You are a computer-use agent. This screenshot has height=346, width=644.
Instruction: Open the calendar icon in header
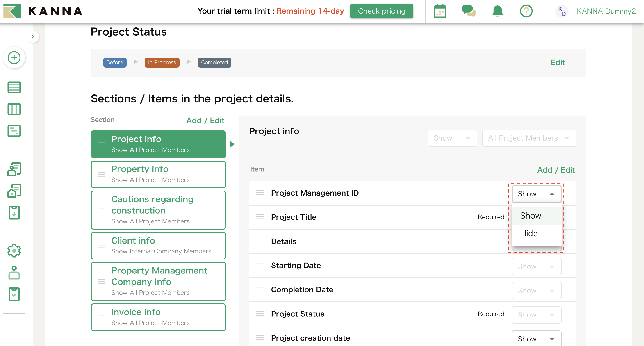[440, 11]
